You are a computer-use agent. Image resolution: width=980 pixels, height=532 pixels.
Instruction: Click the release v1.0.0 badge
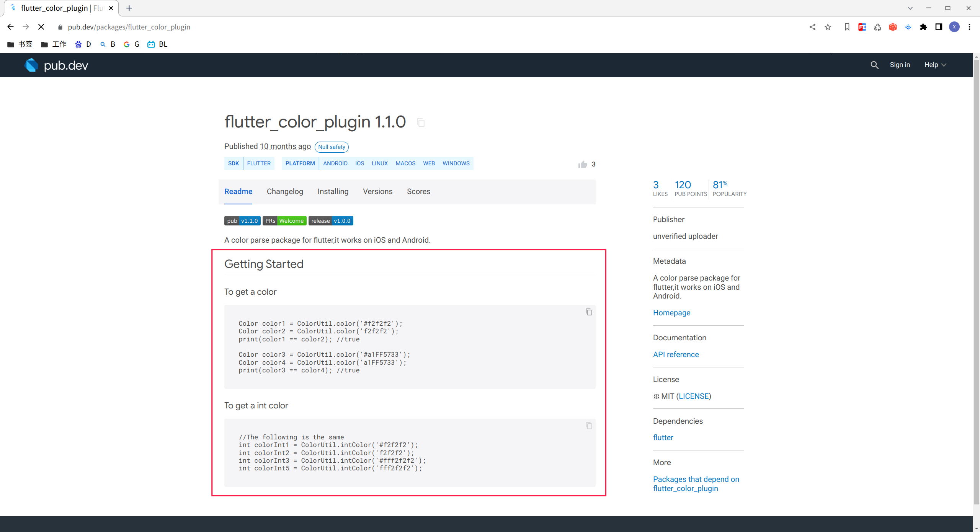point(331,221)
